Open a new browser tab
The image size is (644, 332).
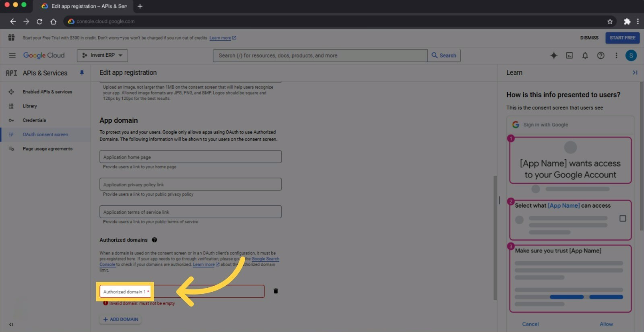[x=140, y=6]
